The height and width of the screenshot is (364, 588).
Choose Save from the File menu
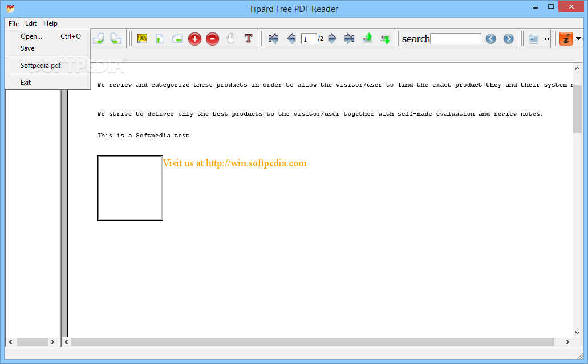[x=48, y=48]
